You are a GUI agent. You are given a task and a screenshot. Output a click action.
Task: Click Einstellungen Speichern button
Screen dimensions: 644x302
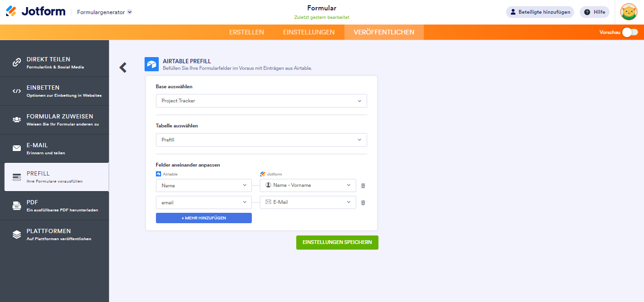pos(337,243)
